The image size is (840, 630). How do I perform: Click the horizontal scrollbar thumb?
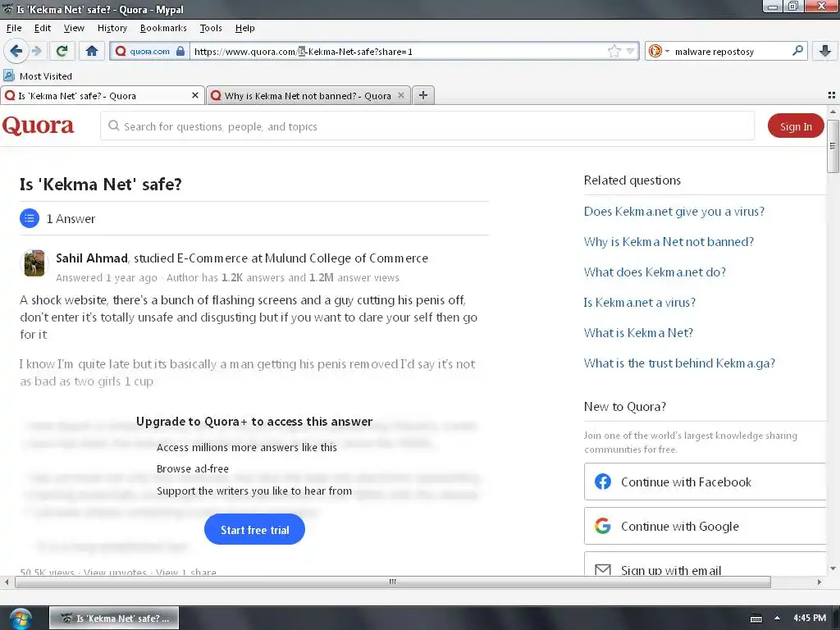[393, 582]
